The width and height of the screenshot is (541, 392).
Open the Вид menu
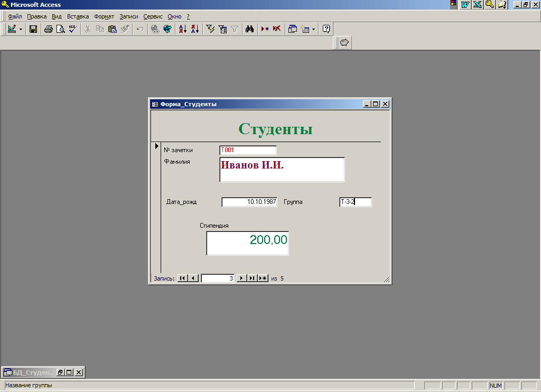pos(57,16)
